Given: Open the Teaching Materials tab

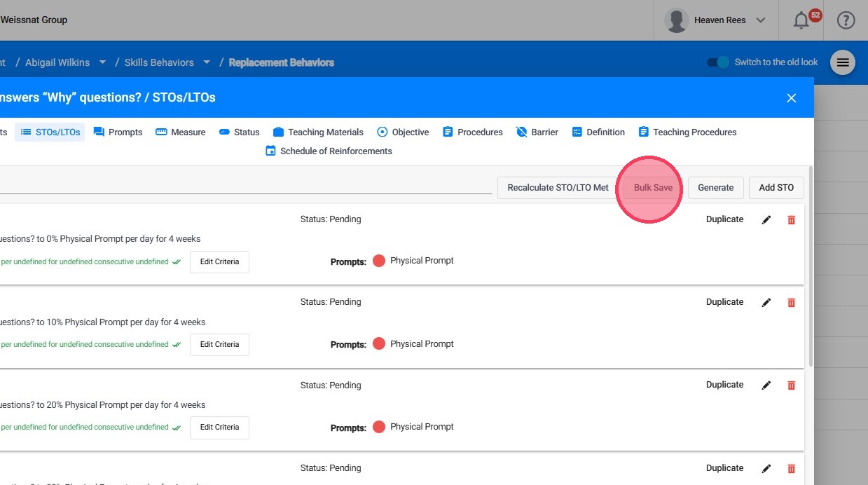Looking at the screenshot, I should point(318,132).
